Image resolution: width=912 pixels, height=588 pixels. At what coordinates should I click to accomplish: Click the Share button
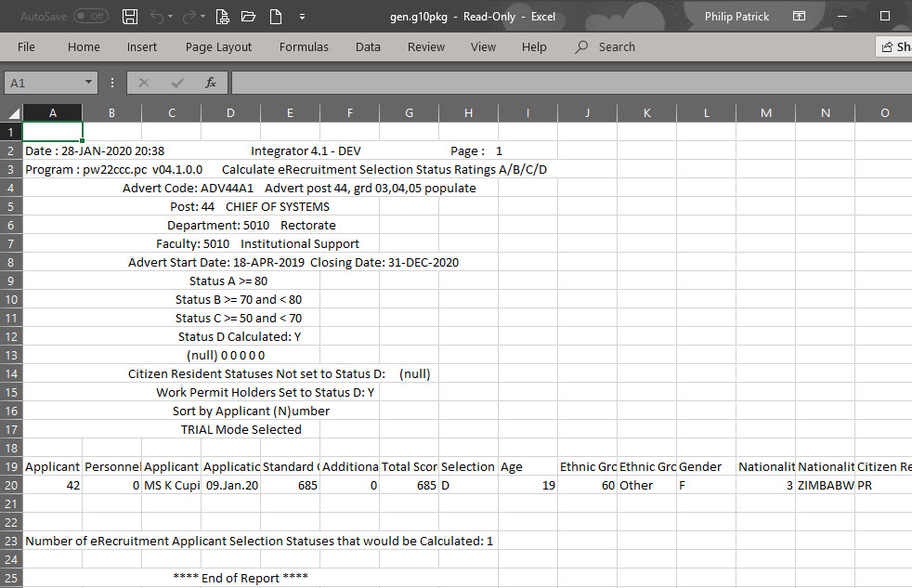tap(895, 46)
